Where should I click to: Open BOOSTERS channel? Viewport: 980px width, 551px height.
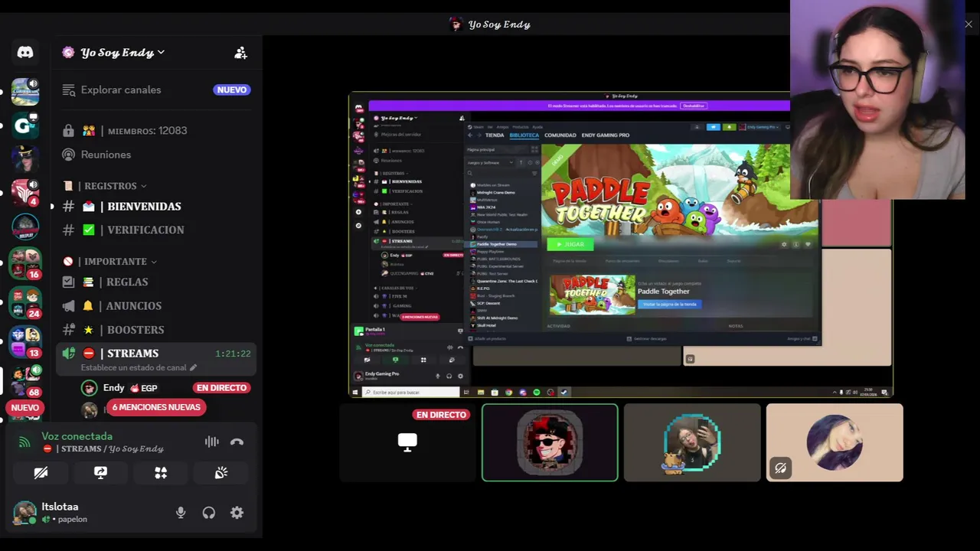tap(157, 330)
